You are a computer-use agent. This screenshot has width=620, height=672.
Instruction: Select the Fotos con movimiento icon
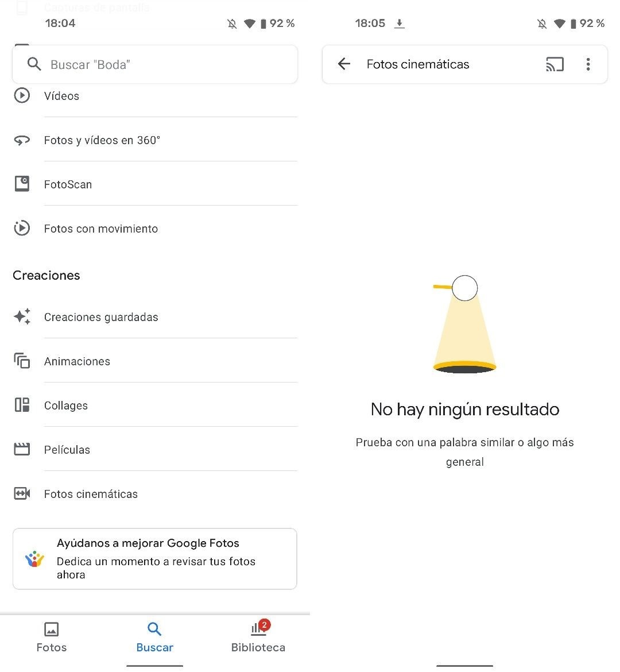pyautogui.click(x=22, y=228)
